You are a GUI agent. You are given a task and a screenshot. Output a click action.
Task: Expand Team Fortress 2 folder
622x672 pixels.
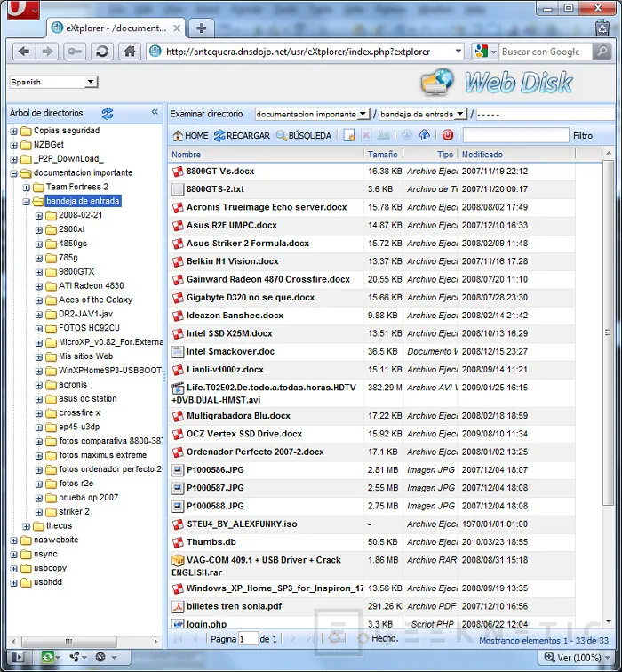click(26, 188)
